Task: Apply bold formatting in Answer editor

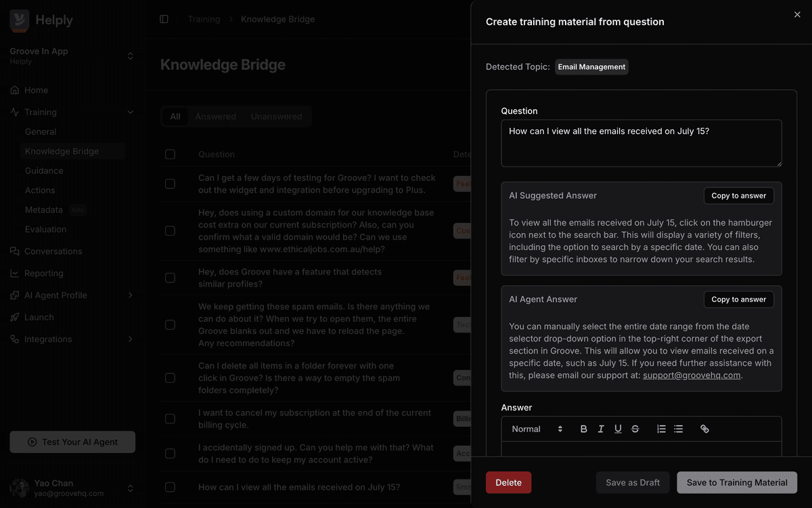Action: click(x=584, y=429)
